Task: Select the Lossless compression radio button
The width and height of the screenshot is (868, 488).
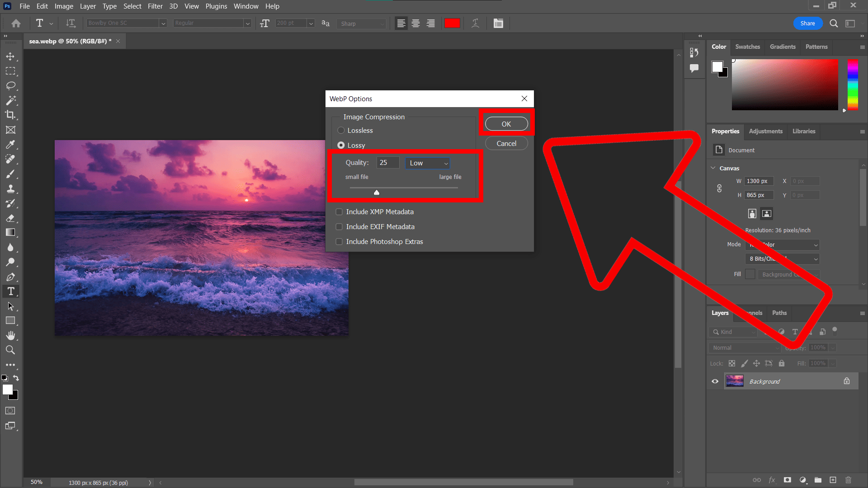Action: coord(341,130)
